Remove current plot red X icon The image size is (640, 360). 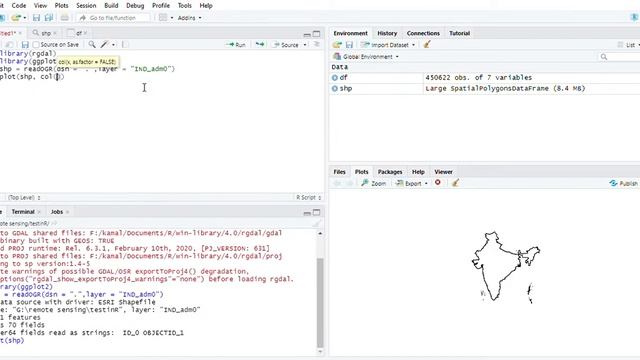(x=438, y=182)
